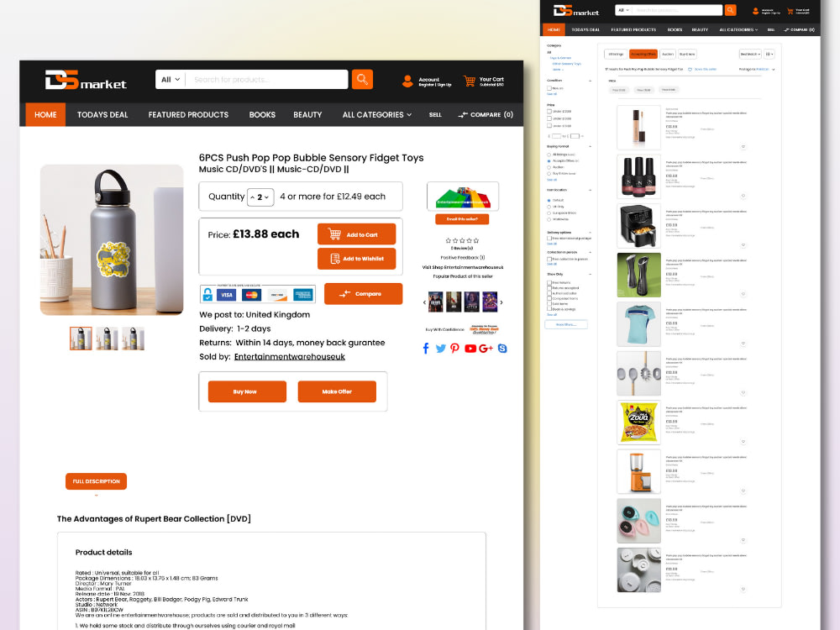Open the Account user icon in product page

[407, 81]
